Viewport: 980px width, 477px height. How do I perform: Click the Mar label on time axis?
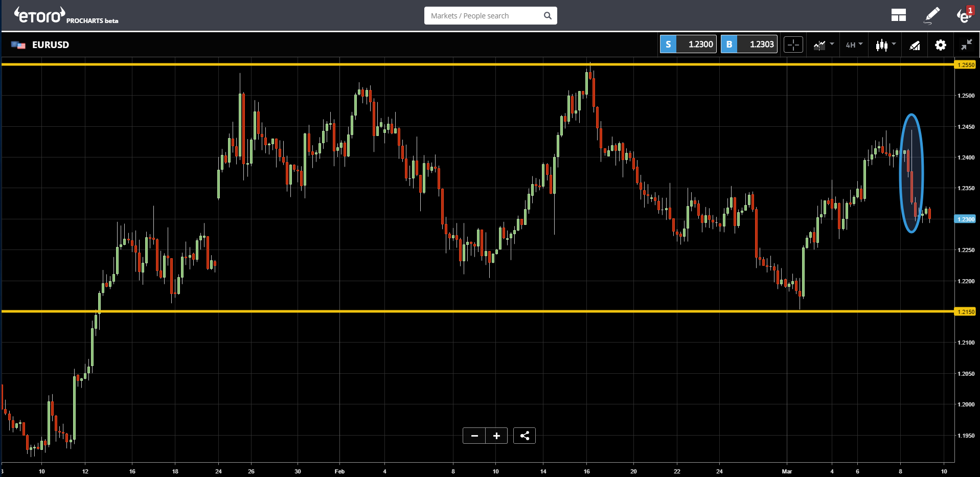tap(787, 471)
